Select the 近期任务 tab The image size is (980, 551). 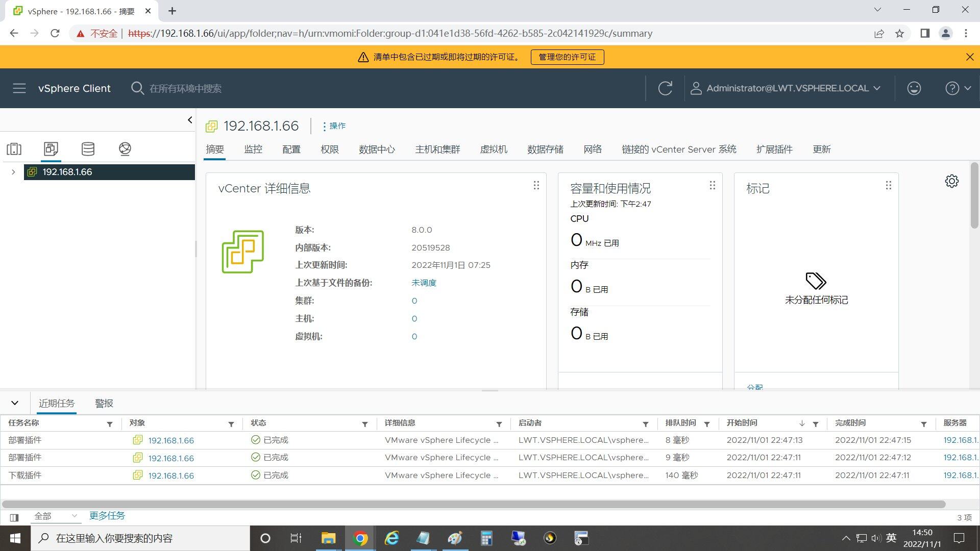(x=57, y=404)
